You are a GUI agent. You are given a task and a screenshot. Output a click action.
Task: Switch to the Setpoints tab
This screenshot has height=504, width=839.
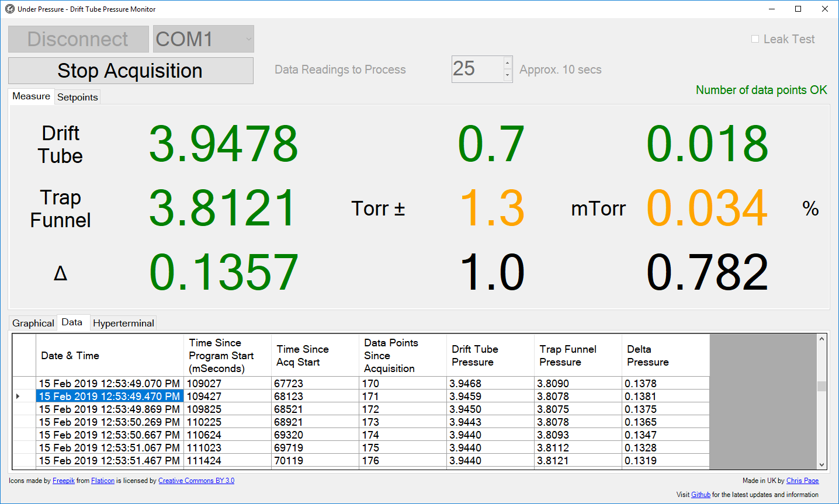[x=78, y=98]
